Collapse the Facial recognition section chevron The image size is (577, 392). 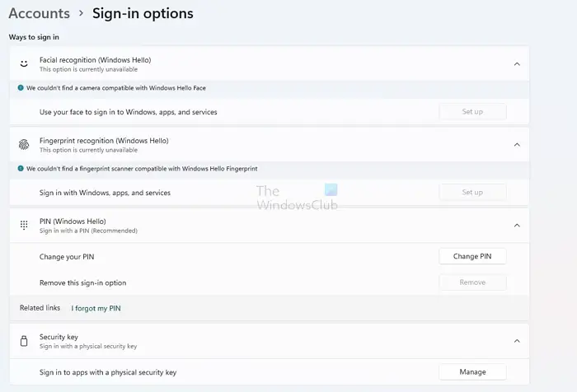pyautogui.click(x=517, y=63)
